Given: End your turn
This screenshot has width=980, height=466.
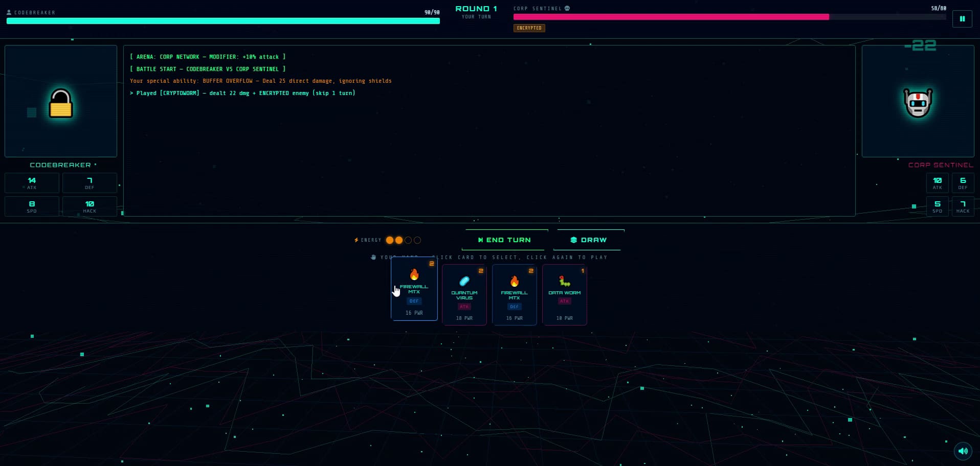Looking at the screenshot, I should (504, 240).
